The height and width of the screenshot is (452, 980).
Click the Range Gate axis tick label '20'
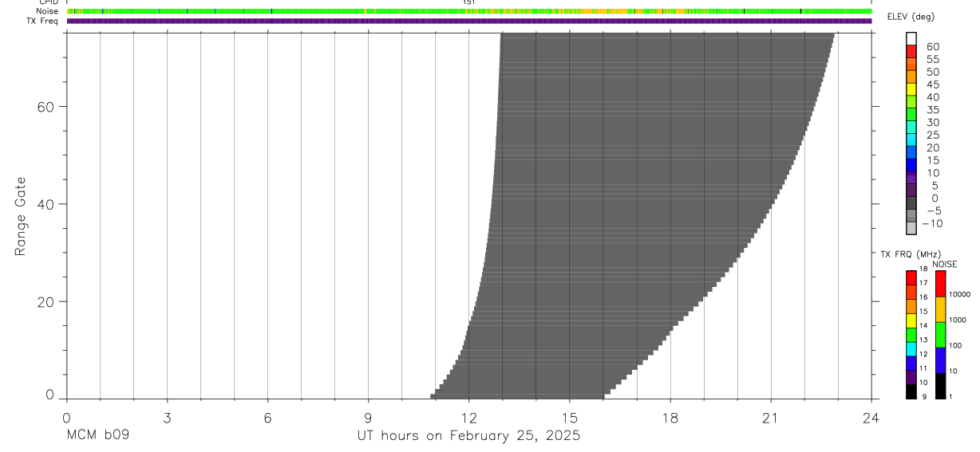[x=45, y=301]
